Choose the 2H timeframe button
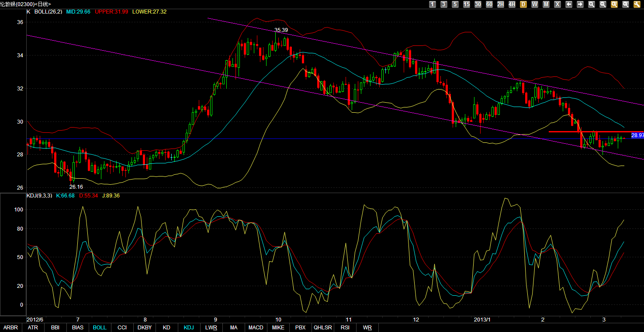 501,4
